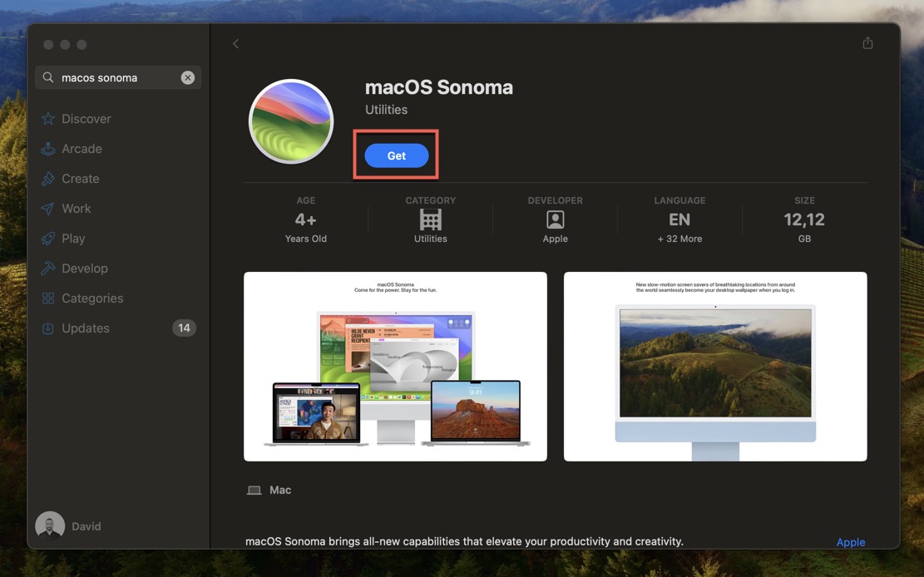Click the SIZE column heading
This screenshot has width=924, height=577.
pyautogui.click(x=804, y=200)
